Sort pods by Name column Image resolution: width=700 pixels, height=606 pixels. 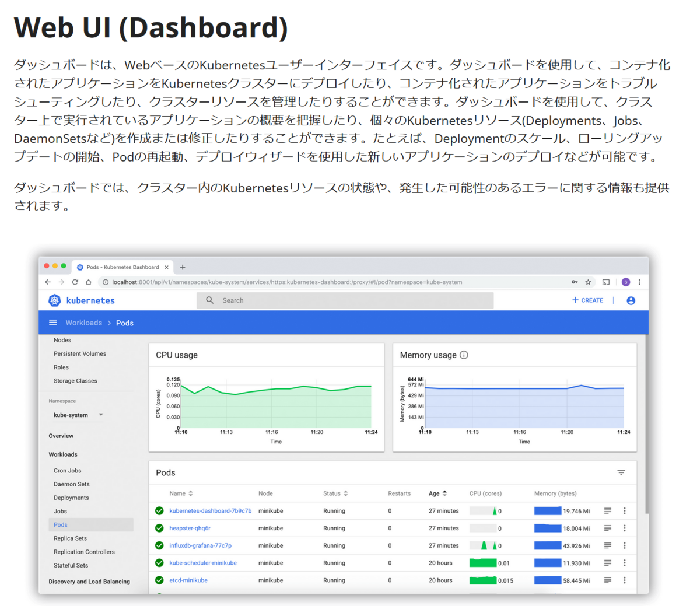click(181, 493)
